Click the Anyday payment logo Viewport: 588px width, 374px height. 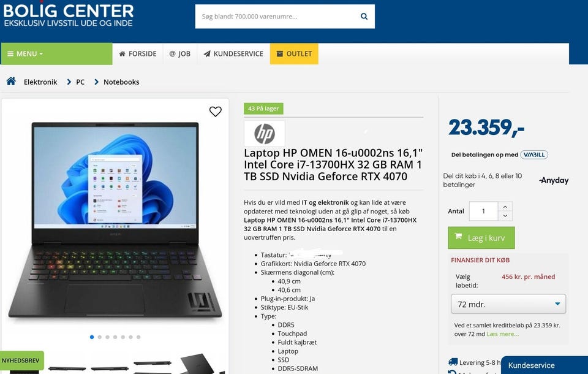pyautogui.click(x=554, y=180)
